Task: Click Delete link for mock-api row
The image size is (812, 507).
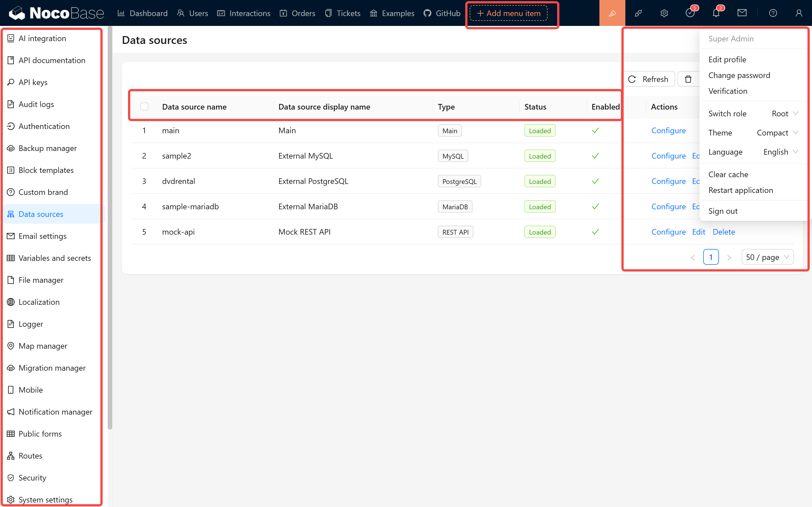Action: pos(723,232)
